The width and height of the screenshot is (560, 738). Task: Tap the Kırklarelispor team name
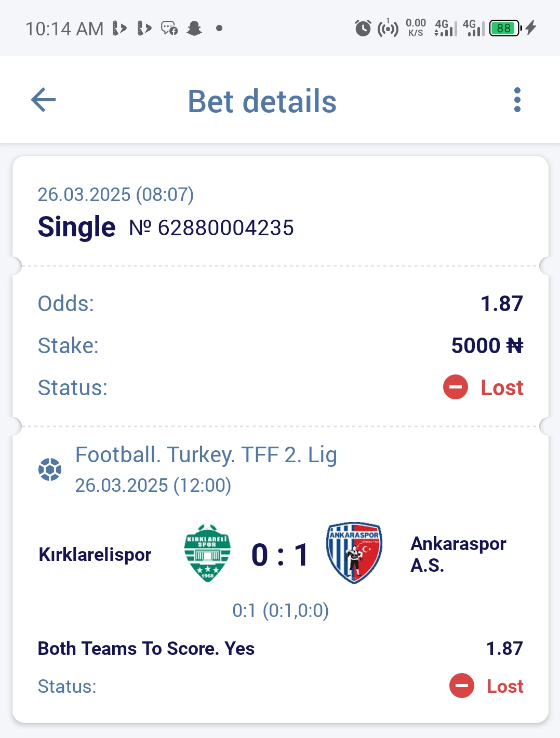coord(95,555)
